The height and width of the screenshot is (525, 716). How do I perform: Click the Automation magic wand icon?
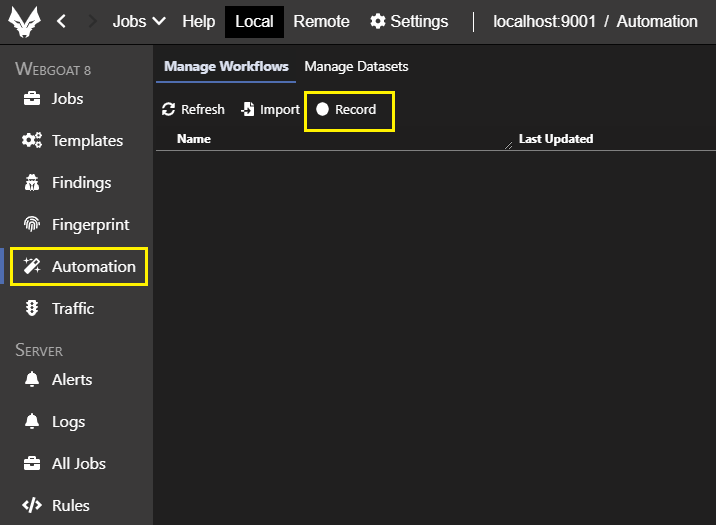pos(32,266)
